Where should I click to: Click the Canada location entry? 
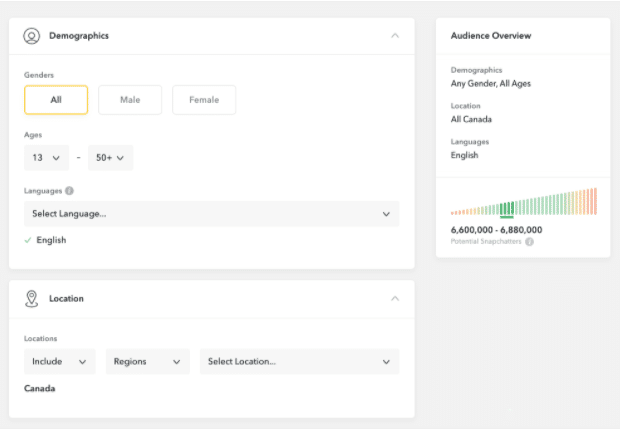pos(40,388)
